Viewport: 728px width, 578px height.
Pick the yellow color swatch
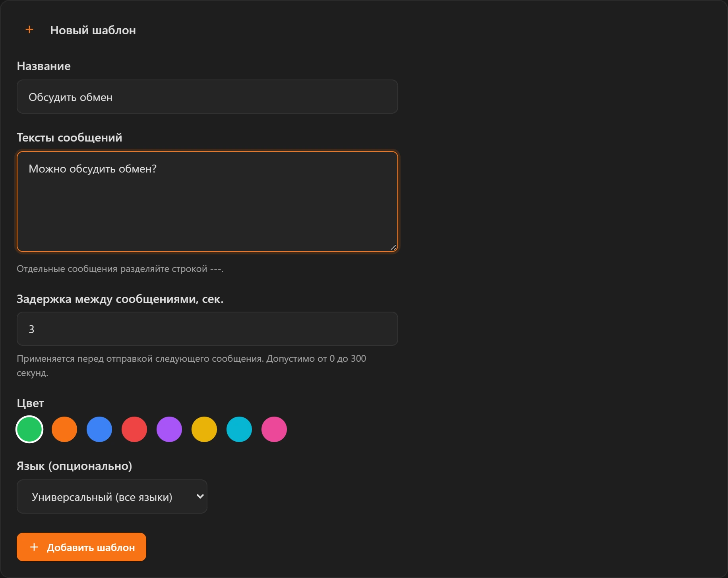(204, 429)
